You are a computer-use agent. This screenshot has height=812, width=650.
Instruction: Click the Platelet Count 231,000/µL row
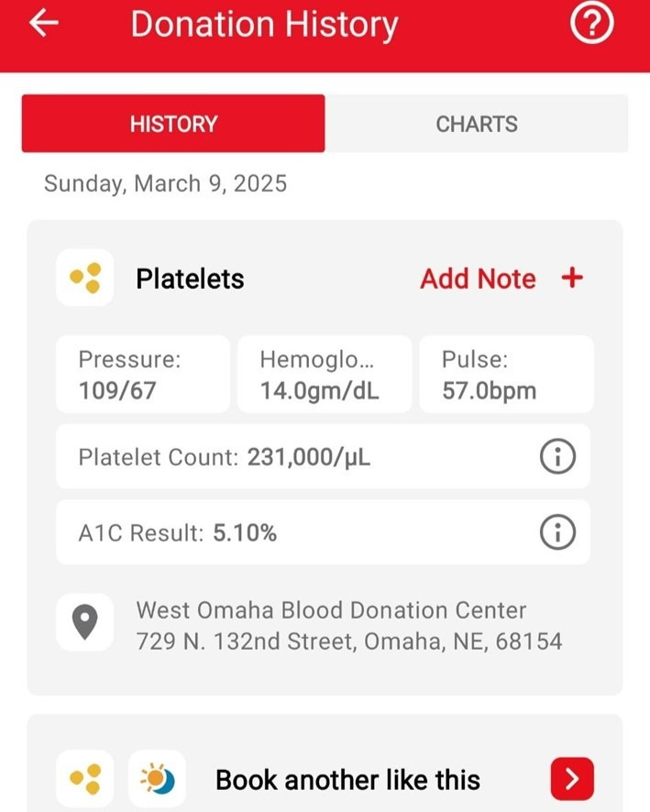[x=275, y=455]
